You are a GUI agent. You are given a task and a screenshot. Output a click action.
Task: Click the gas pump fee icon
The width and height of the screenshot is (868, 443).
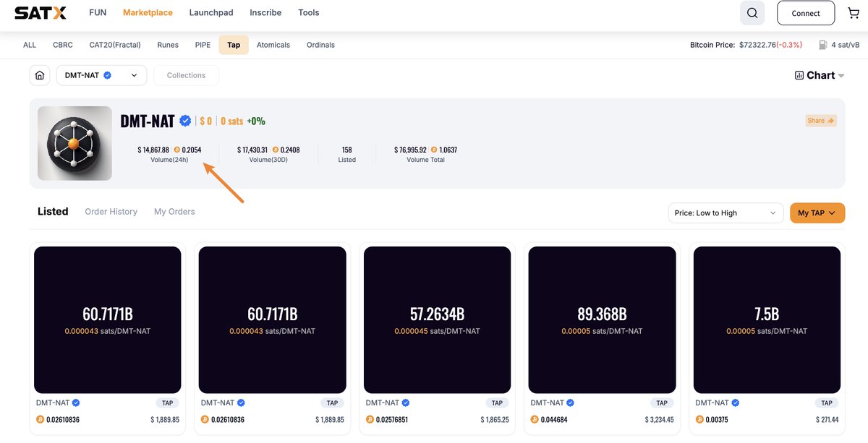click(822, 45)
